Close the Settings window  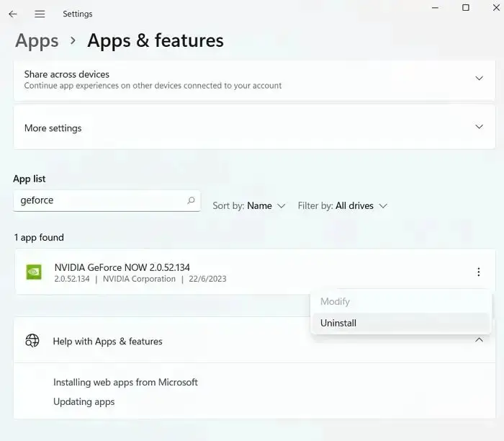496,8
